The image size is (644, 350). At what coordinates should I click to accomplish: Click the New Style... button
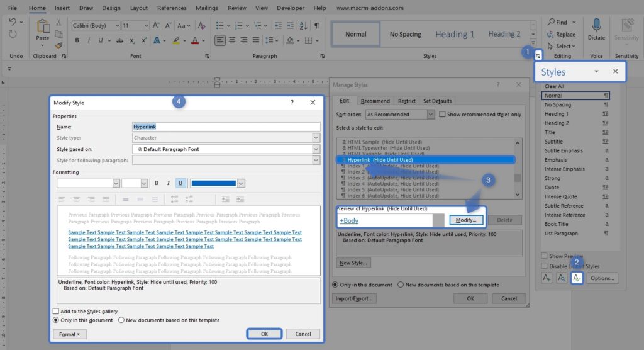pyautogui.click(x=353, y=262)
